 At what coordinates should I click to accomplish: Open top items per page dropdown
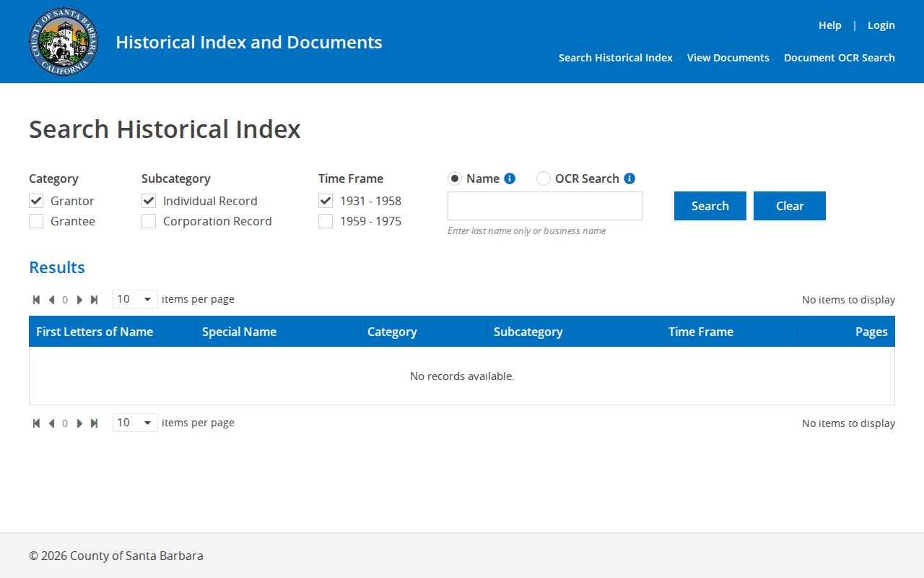(135, 299)
